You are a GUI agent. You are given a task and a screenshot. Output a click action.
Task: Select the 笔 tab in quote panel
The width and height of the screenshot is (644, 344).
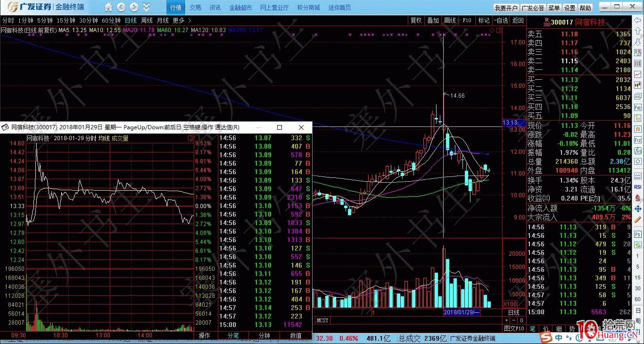(533, 328)
